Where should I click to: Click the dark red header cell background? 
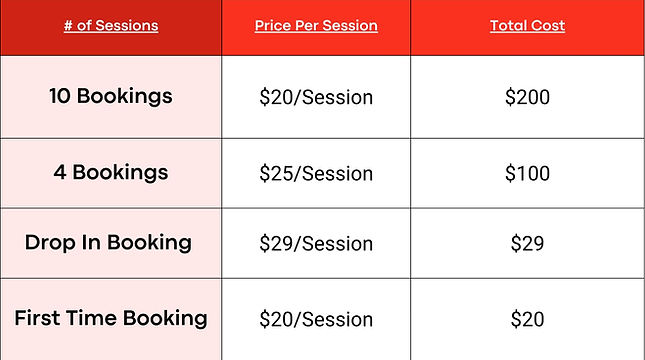coord(111,45)
